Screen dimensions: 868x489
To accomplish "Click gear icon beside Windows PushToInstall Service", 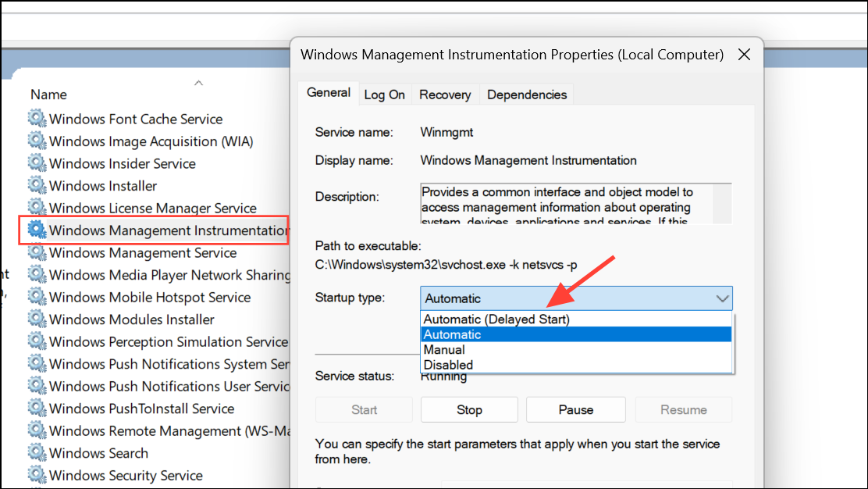I will pyautogui.click(x=37, y=408).
